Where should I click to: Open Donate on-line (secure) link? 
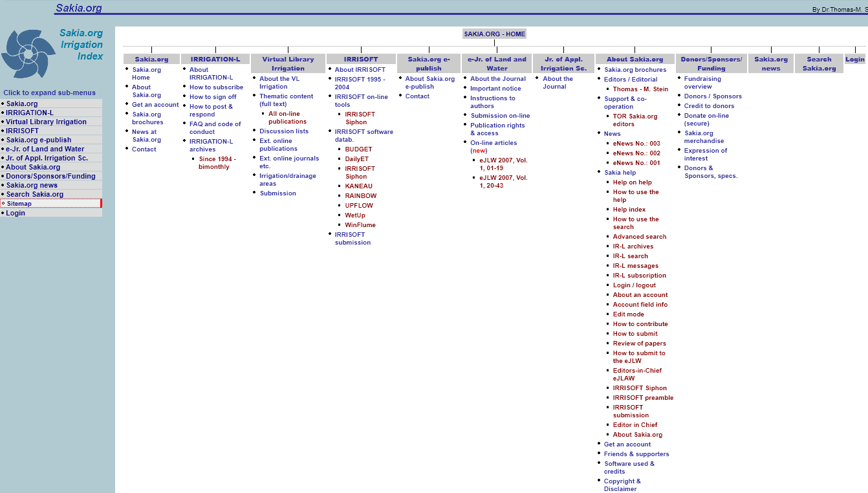[706, 120]
